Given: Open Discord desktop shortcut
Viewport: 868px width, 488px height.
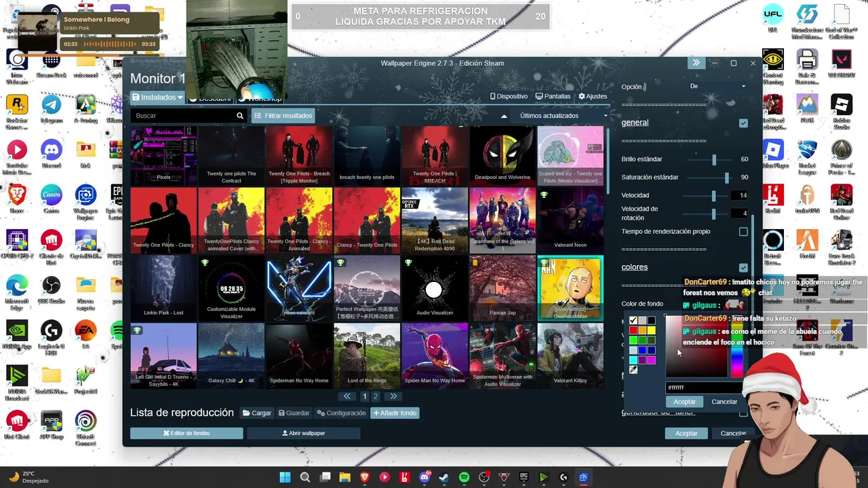Looking at the screenshot, I should tap(52, 154).
